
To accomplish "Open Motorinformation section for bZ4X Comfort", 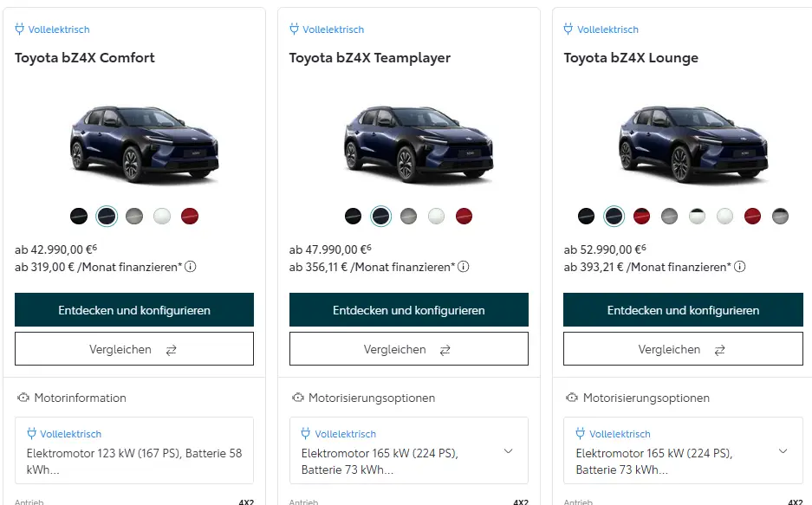I will click(x=80, y=398).
